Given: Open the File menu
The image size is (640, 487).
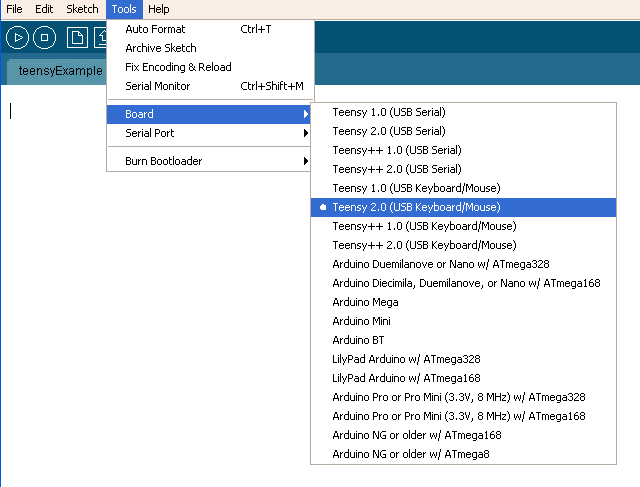Looking at the screenshot, I should [14, 9].
